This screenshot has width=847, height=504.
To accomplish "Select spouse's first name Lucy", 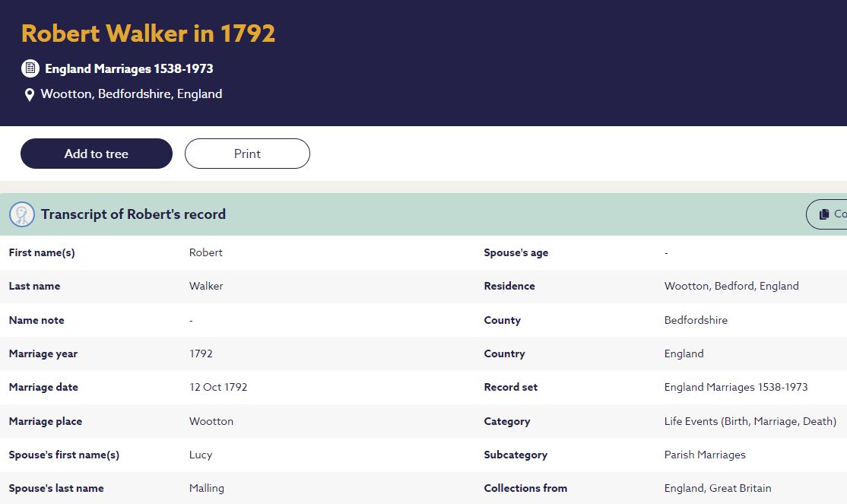I will (x=201, y=455).
